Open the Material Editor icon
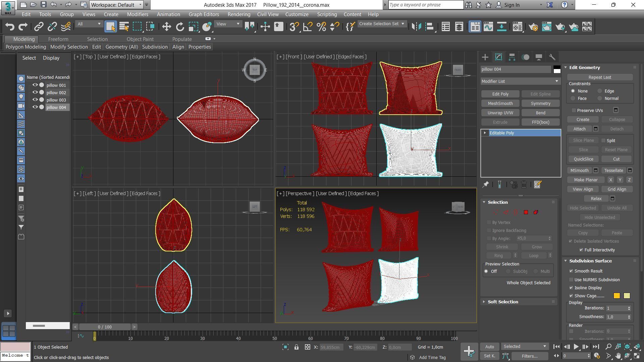Image resolution: width=644 pixels, height=362 pixels. point(518,27)
